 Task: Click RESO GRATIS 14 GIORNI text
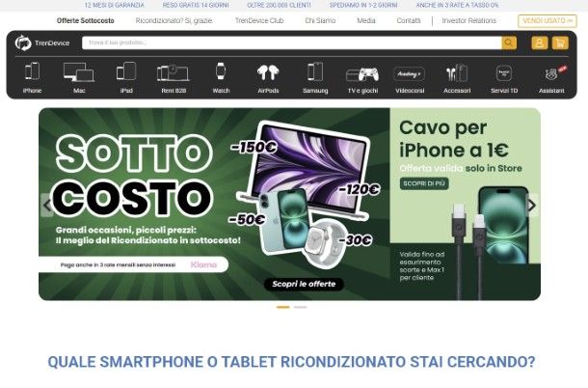tap(196, 5)
